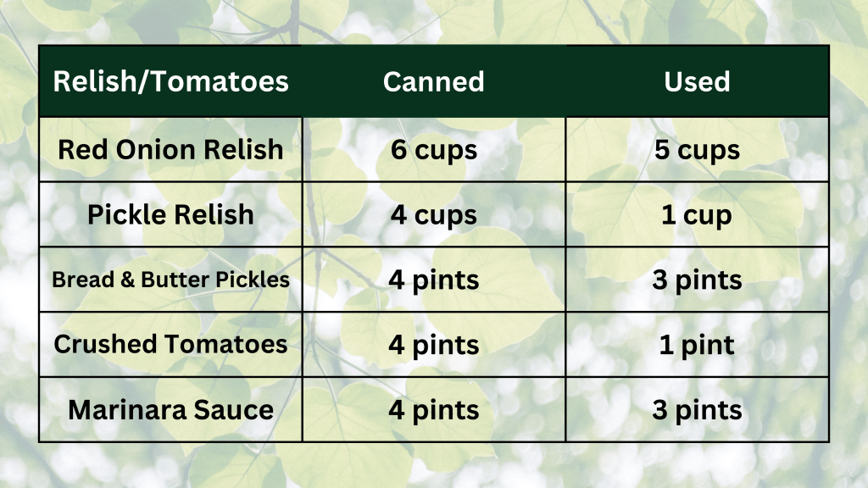This screenshot has width=868, height=488.
Task: Select the 5 cups used cell
Action: pyautogui.click(x=697, y=150)
